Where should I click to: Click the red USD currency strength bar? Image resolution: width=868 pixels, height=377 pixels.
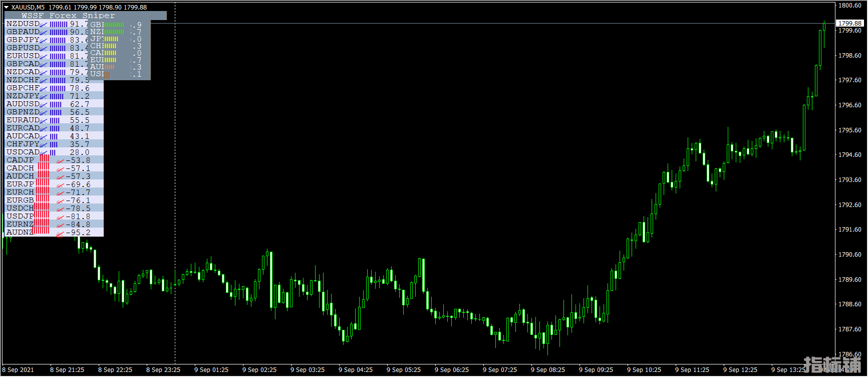(x=108, y=75)
